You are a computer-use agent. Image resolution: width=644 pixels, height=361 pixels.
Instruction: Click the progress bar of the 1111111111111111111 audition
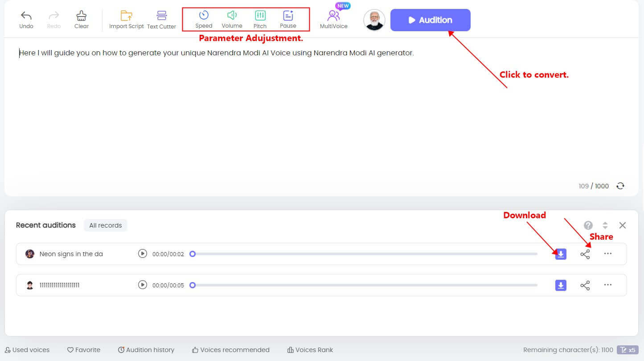[x=364, y=285]
